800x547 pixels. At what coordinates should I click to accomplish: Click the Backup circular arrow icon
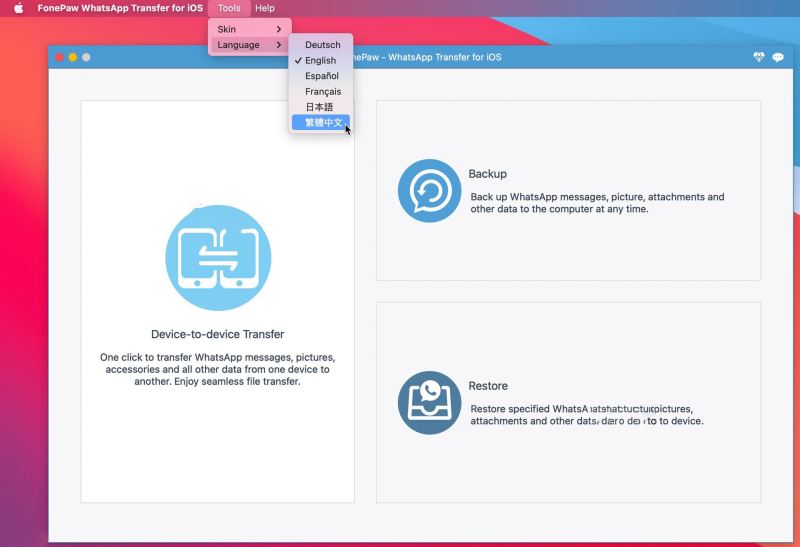429,191
